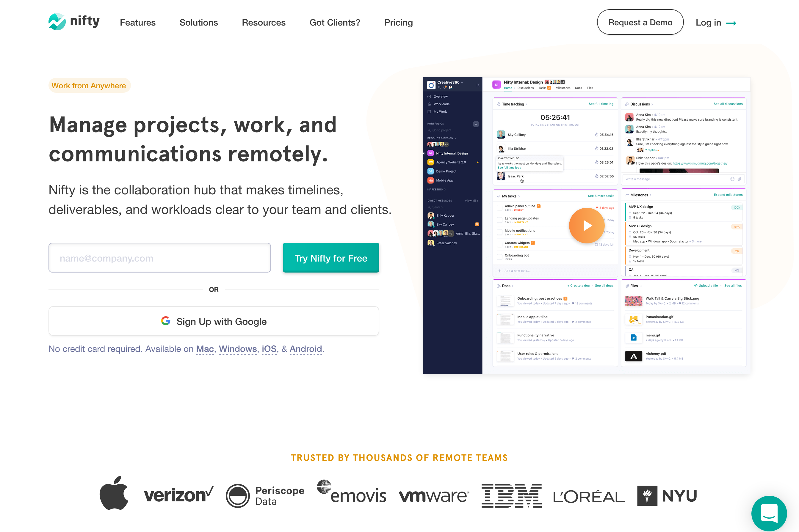Check the Onboarding bot task

(499, 257)
